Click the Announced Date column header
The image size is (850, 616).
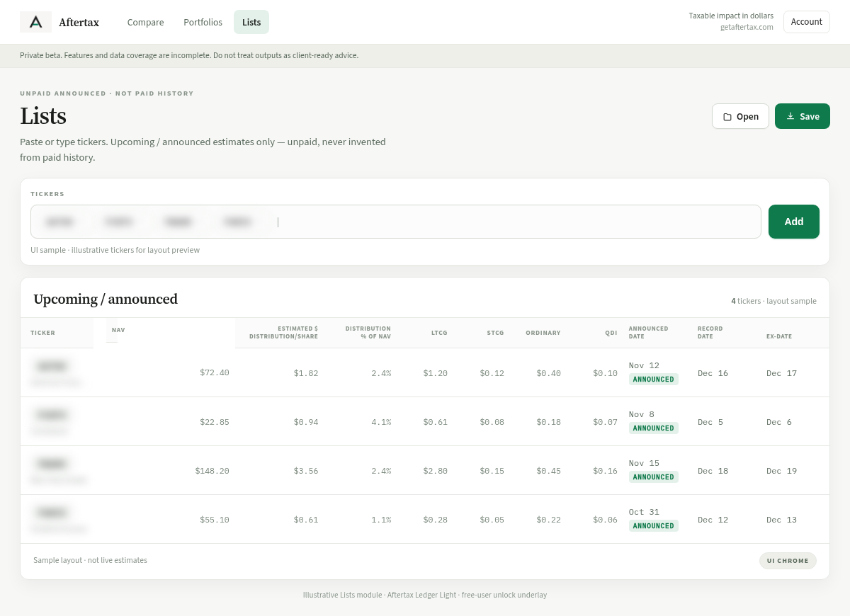[x=648, y=333]
